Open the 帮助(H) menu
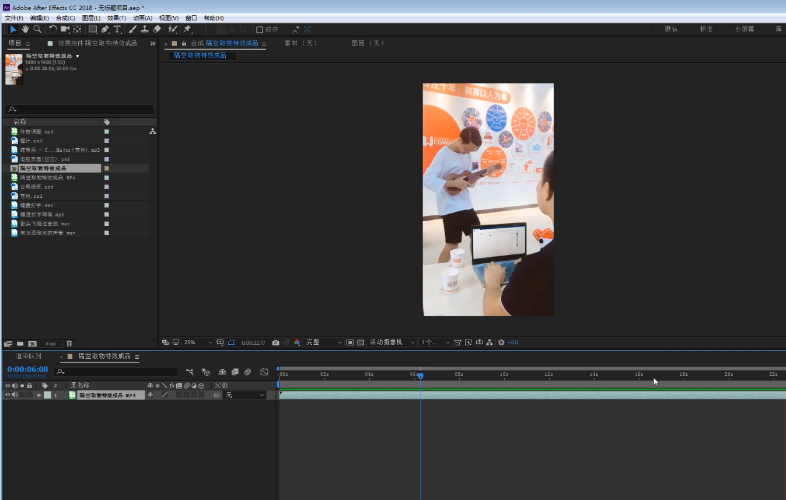786x500 pixels. 214,18
